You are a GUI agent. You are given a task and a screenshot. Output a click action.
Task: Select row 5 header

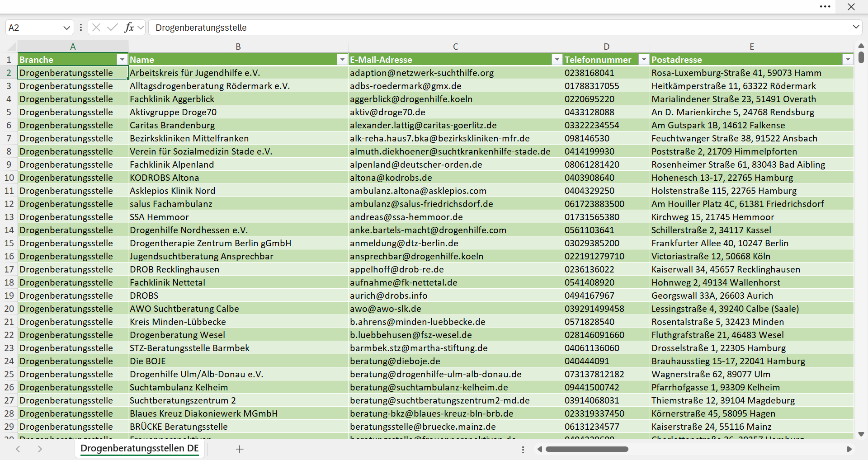pos(9,112)
